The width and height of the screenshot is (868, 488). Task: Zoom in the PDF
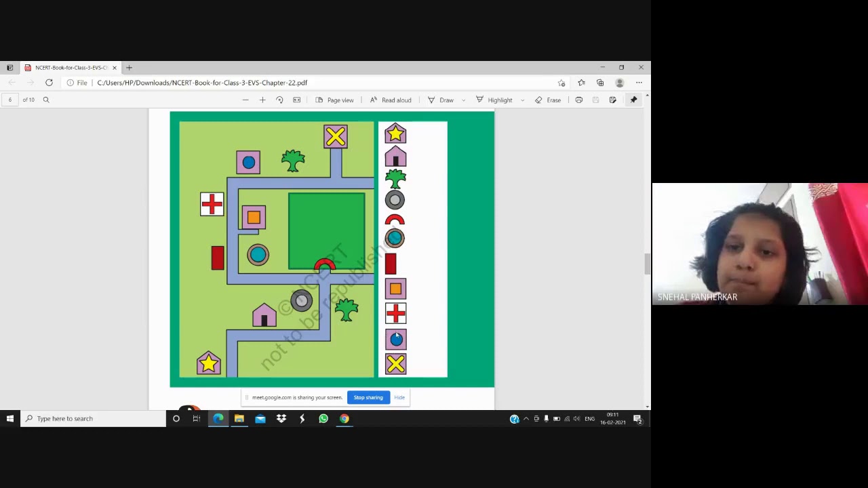[x=262, y=100]
